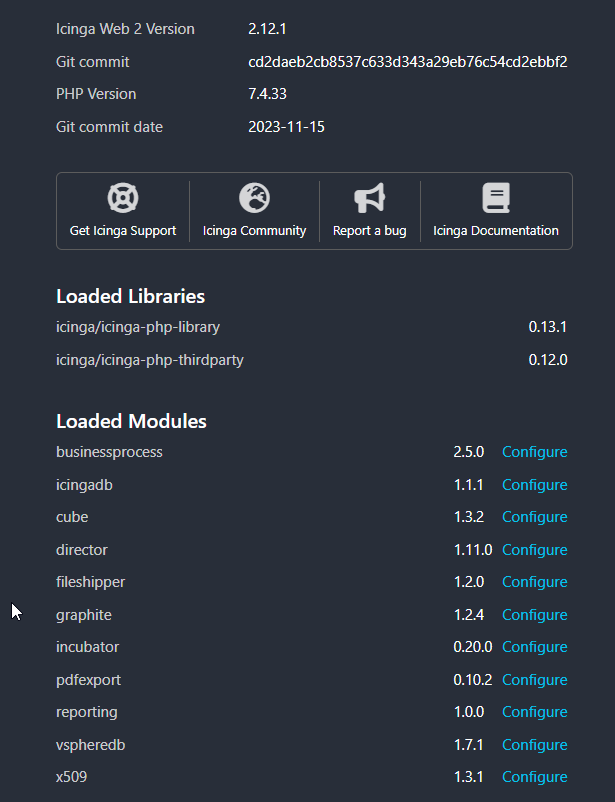Click director module name

click(x=82, y=550)
